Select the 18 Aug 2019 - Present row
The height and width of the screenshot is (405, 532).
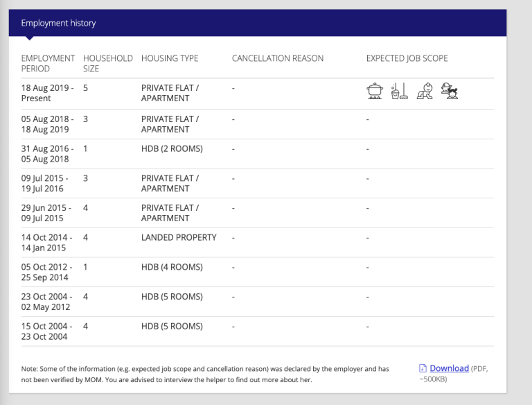pos(258,94)
